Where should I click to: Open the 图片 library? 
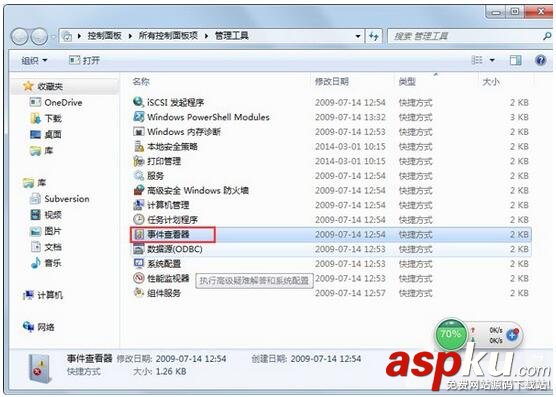click(46, 231)
